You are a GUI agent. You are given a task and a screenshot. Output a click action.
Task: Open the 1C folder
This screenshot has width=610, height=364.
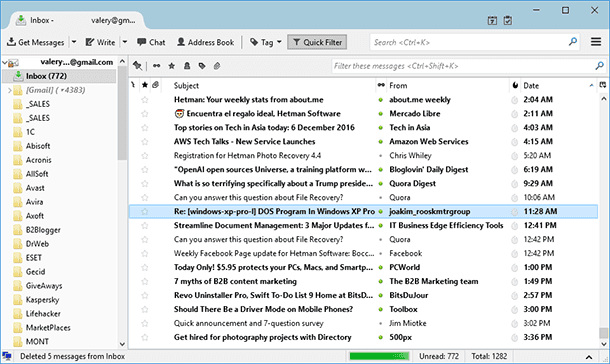click(30, 132)
